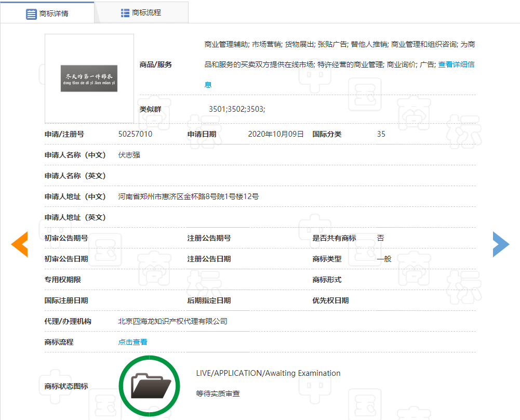
Task: Click the applicant name 伏志强
Action: (129, 155)
